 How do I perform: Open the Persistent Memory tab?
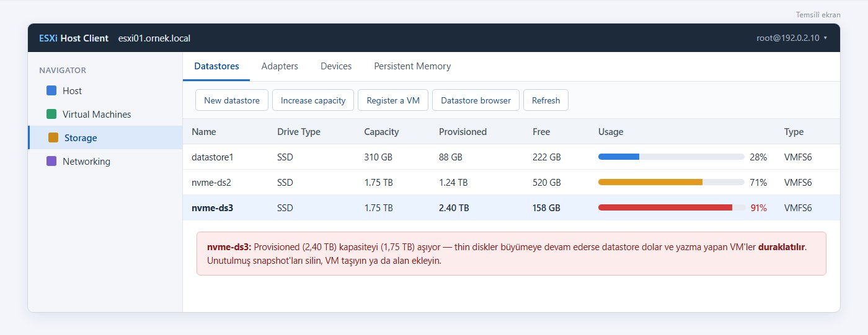[412, 66]
